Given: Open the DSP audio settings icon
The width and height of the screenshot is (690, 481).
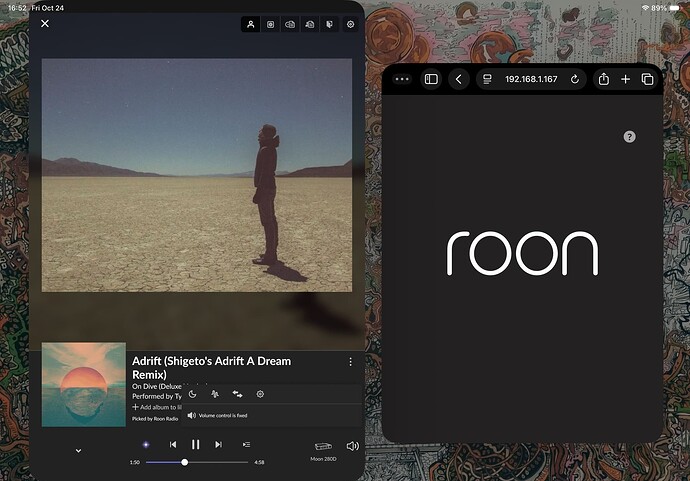Looking at the screenshot, I should click(x=215, y=394).
